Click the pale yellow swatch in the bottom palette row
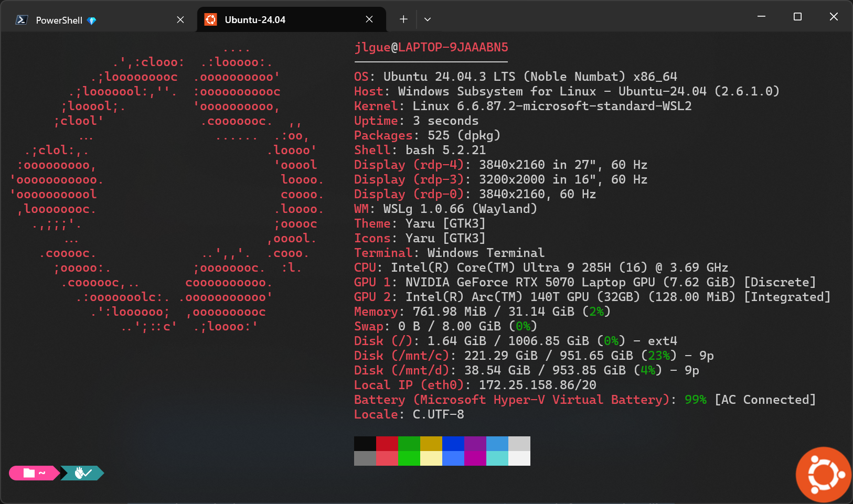Image resolution: width=853 pixels, height=504 pixels. 431,458
